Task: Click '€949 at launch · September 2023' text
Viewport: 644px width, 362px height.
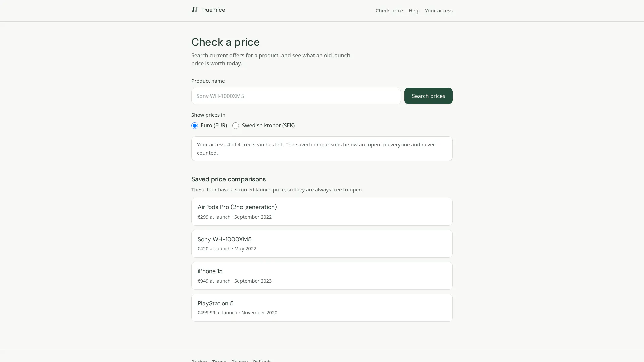Action: point(234,281)
